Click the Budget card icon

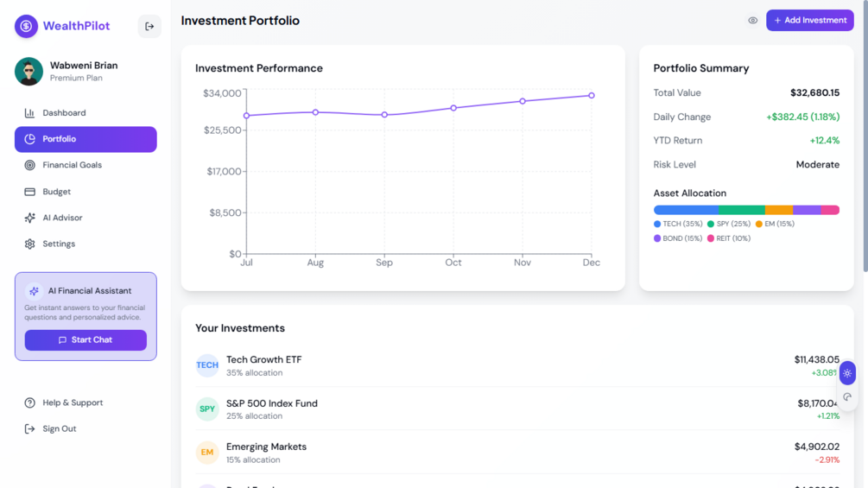[x=29, y=192]
